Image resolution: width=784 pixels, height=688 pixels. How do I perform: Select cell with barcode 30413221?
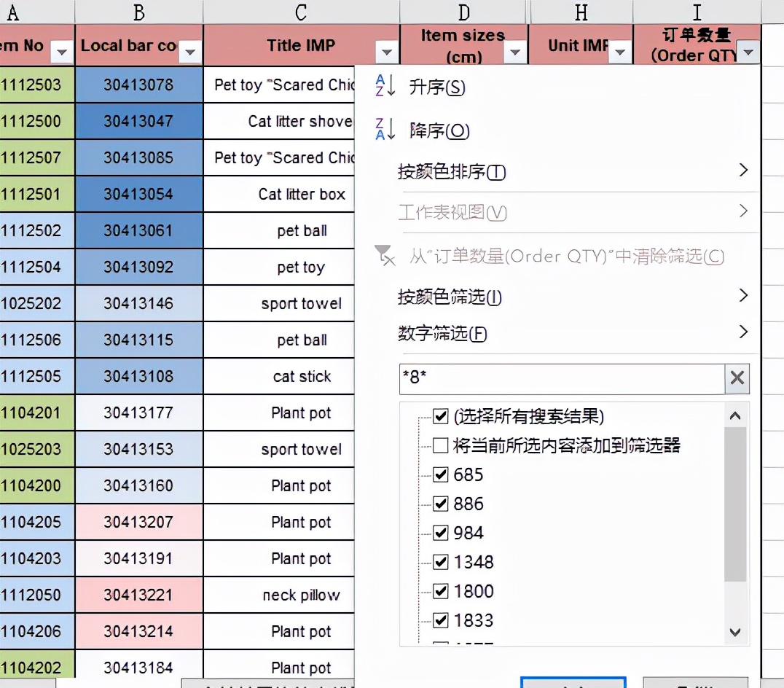pos(139,595)
